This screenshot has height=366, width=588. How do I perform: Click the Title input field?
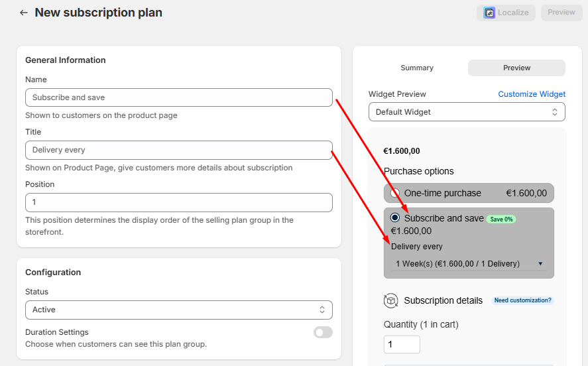pyautogui.click(x=178, y=150)
